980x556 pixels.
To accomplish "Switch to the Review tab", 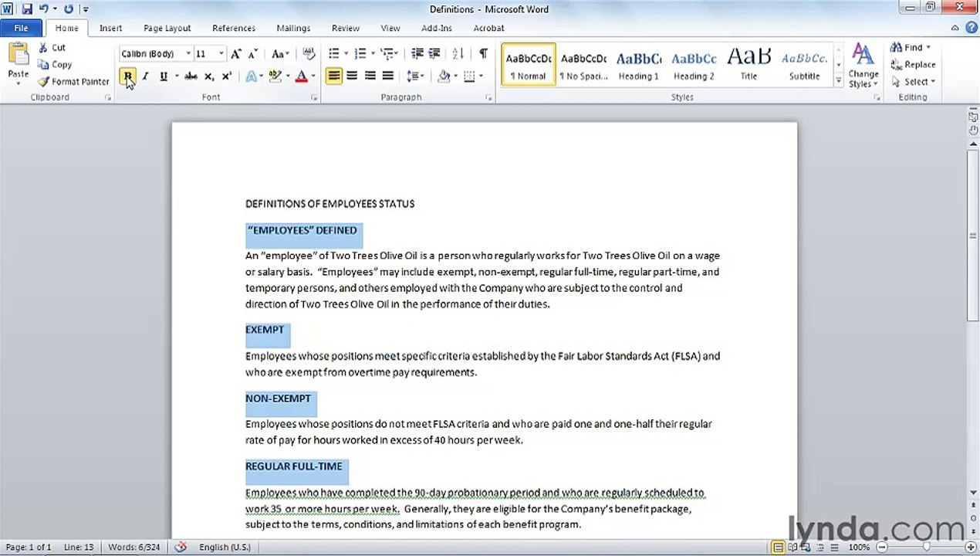I will click(346, 28).
